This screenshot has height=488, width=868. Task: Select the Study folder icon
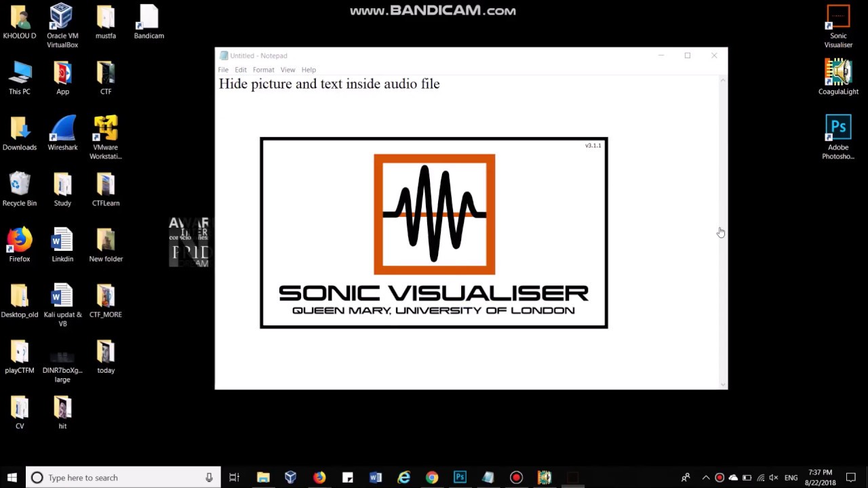(x=62, y=189)
